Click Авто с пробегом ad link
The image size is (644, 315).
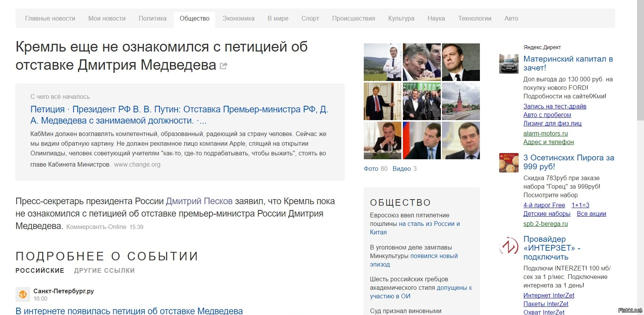click(547, 115)
